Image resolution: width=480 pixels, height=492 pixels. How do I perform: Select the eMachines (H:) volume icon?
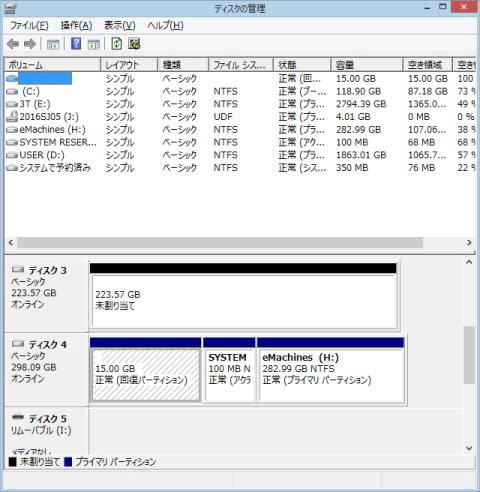click(x=12, y=129)
